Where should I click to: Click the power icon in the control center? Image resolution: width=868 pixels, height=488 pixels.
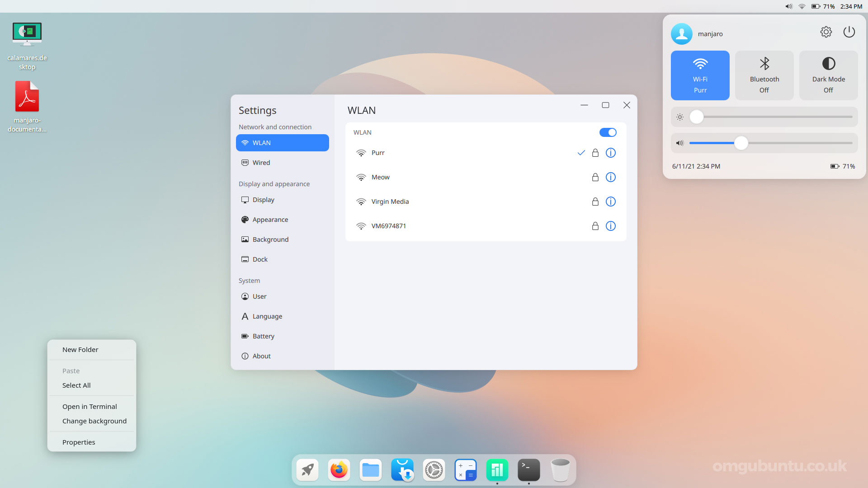[849, 32]
